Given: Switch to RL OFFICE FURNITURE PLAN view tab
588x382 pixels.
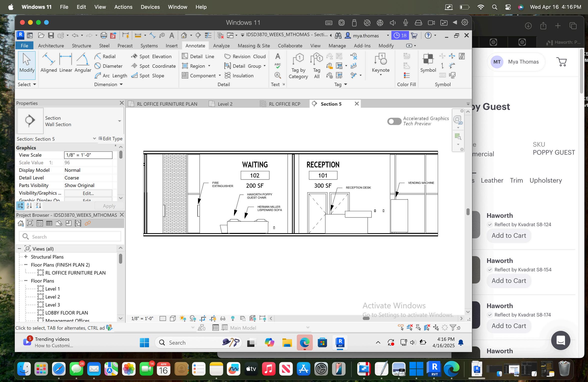Looking at the screenshot, I should tap(163, 104).
